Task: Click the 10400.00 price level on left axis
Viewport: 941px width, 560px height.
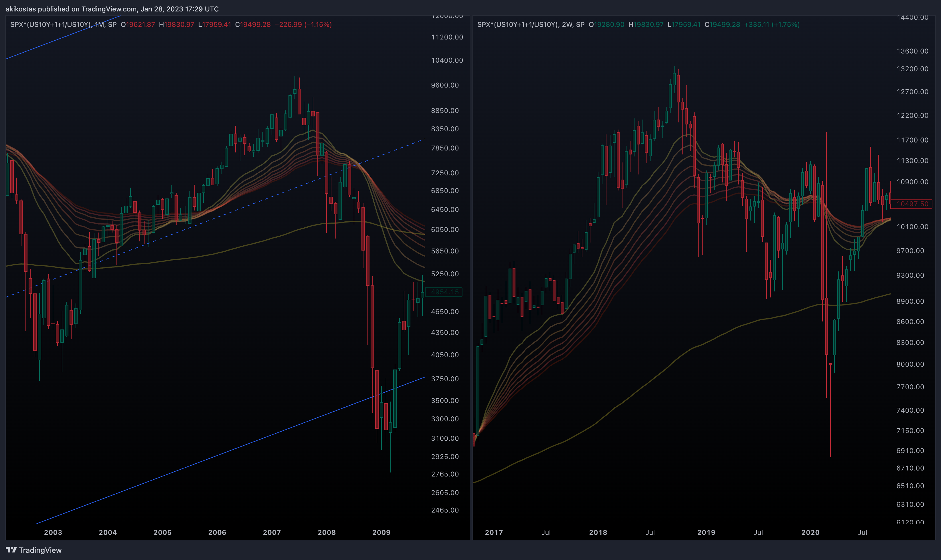Action: [x=447, y=60]
